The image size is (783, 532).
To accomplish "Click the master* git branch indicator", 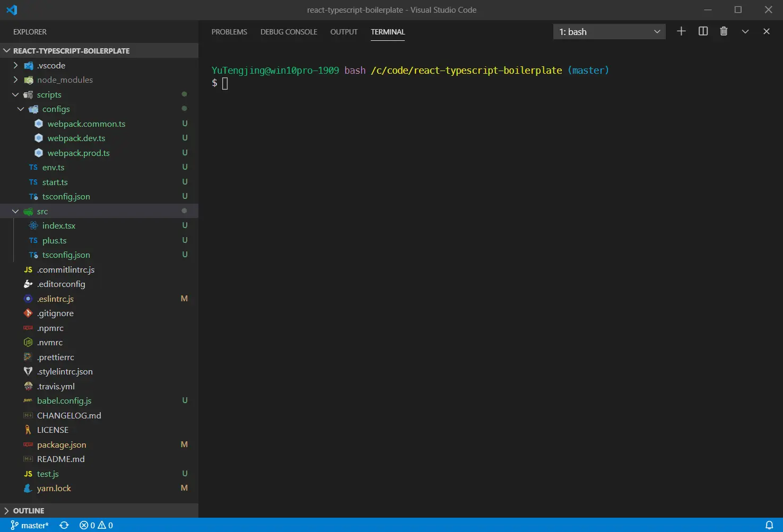I will 30,525.
